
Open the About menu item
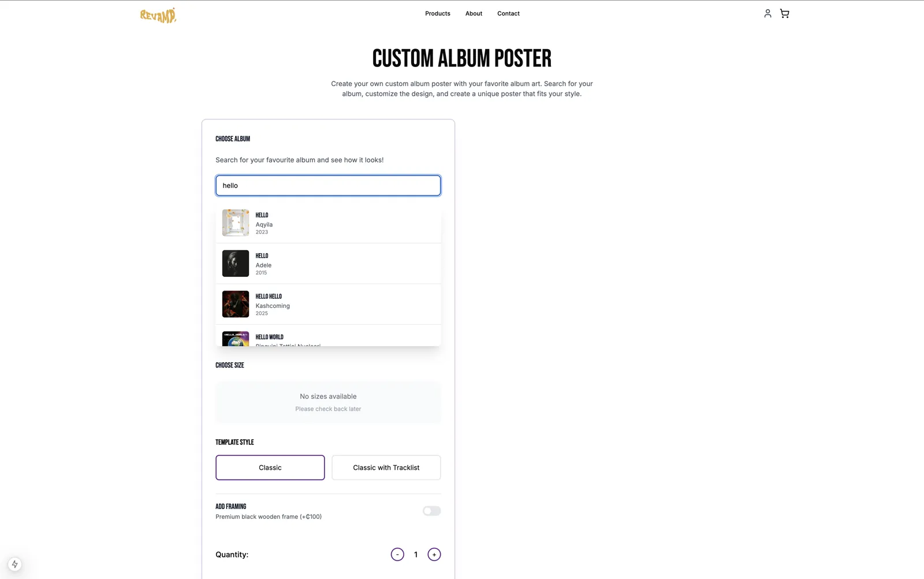(474, 13)
